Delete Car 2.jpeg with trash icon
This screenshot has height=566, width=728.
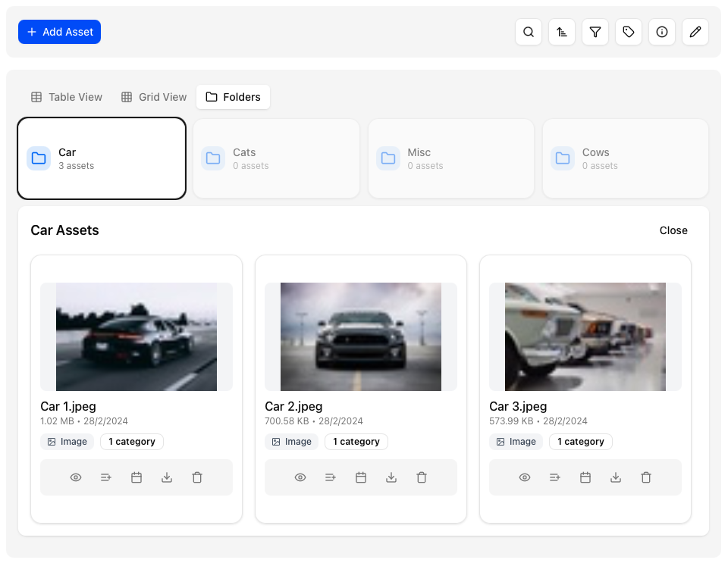(x=422, y=477)
